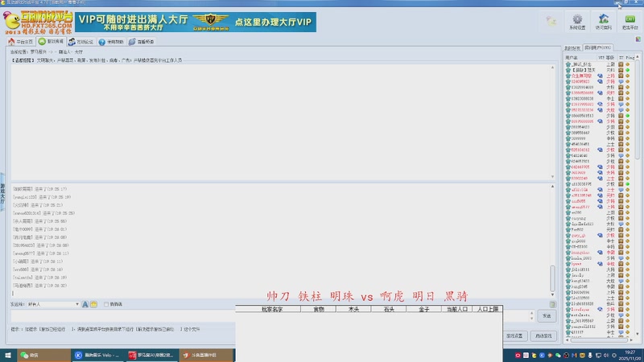Viewport: 644px width, 362px height.
Task: Open 访问官网 house icon
Action: (603, 22)
